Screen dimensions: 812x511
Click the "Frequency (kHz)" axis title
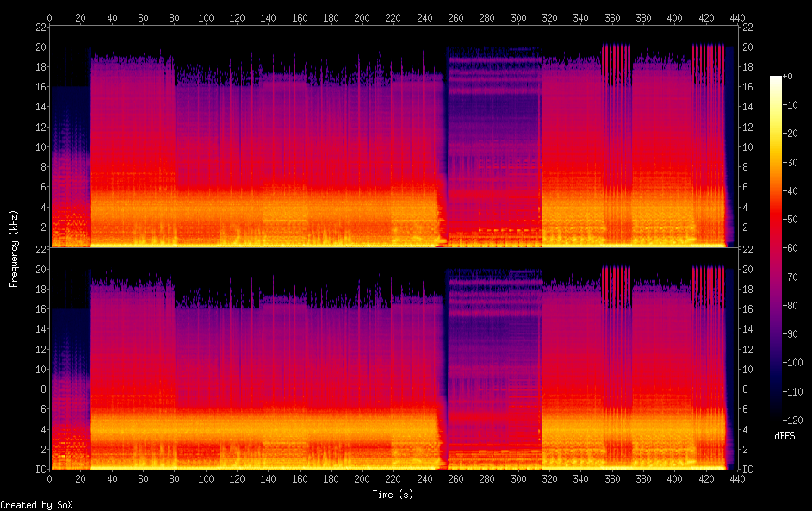point(14,249)
